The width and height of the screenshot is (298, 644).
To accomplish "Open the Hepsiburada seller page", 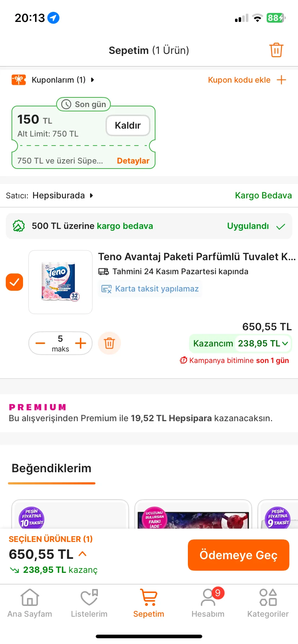I will [x=62, y=195].
